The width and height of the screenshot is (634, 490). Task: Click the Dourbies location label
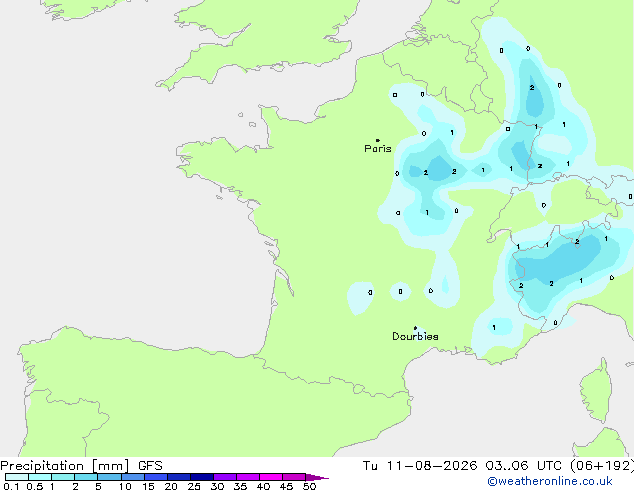tap(415, 336)
